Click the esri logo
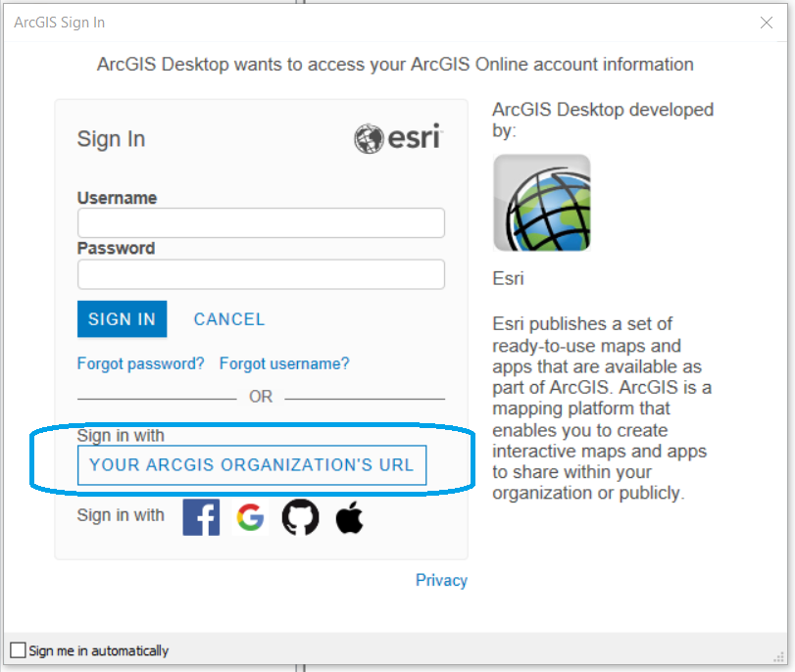Image resolution: width=795 pixels, height=672 pixels. point(397,138)
